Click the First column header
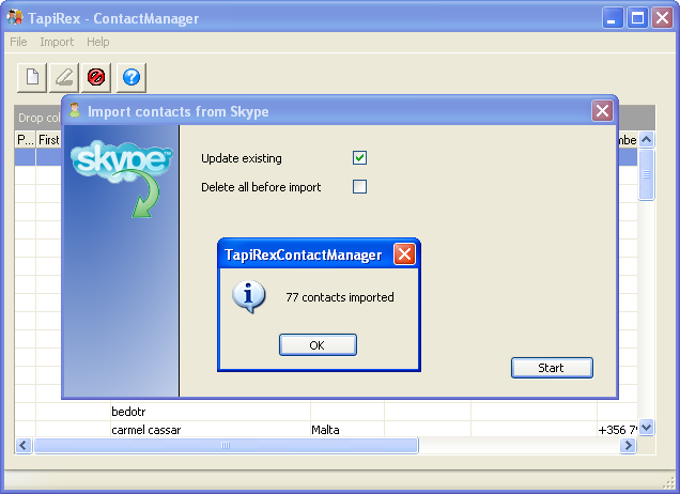 (x=49, y=140)
